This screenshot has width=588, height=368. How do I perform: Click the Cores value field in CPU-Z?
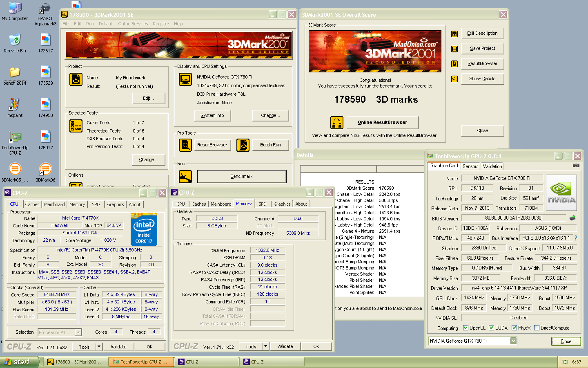(116, 332)
